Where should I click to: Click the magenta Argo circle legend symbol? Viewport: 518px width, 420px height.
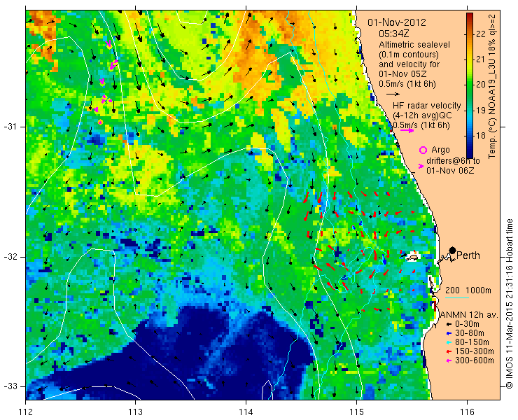(x=423, y=150)
